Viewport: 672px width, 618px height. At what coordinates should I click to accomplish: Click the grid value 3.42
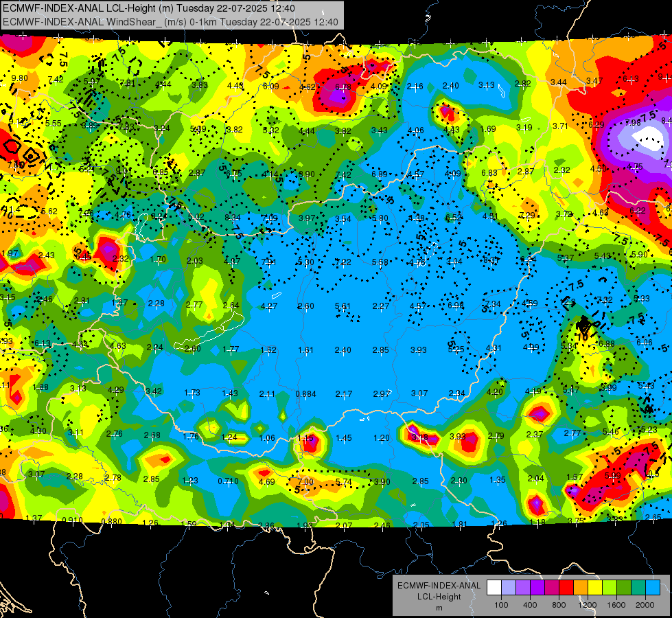point(154,391)
